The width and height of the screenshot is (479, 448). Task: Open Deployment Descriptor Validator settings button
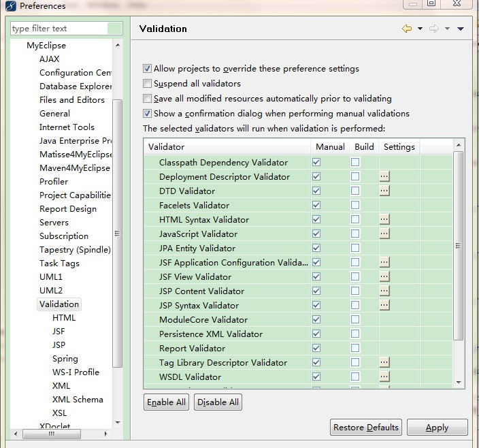click(x=384, y=176)
